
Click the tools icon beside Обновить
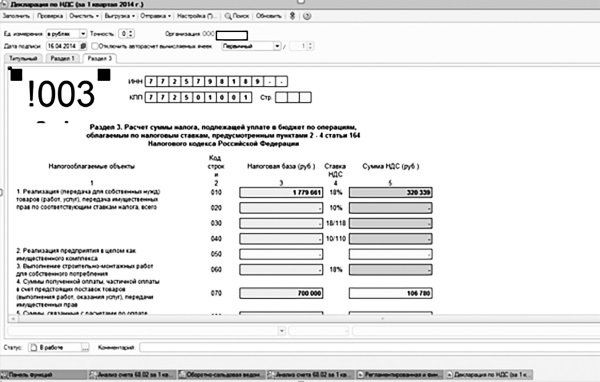[292, 16]
